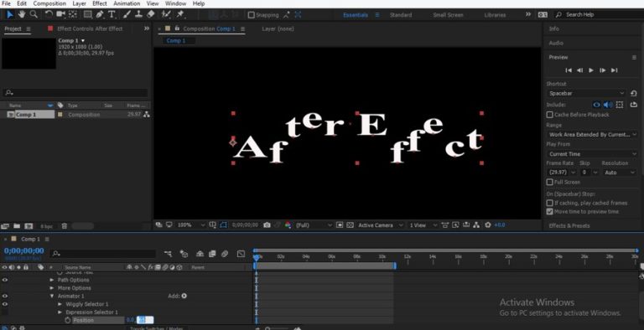Expand Expression Selector 1
The height and width of the screenshot is (330, 644).
tap(60, 312)
